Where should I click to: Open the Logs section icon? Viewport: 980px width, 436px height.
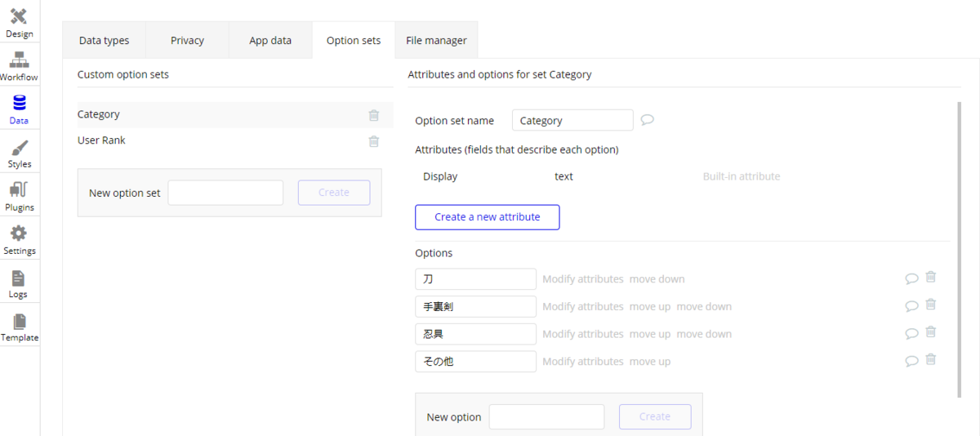click(20, 278)
